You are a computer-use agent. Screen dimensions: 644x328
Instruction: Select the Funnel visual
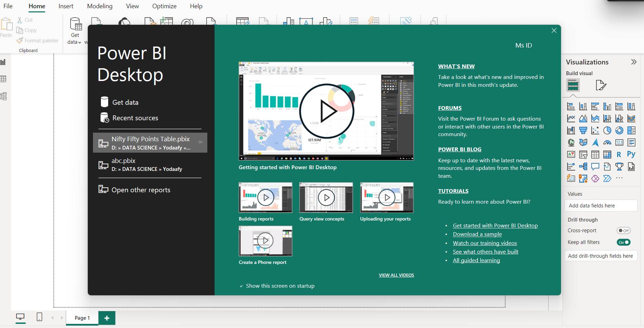click(x=583, y=130)
